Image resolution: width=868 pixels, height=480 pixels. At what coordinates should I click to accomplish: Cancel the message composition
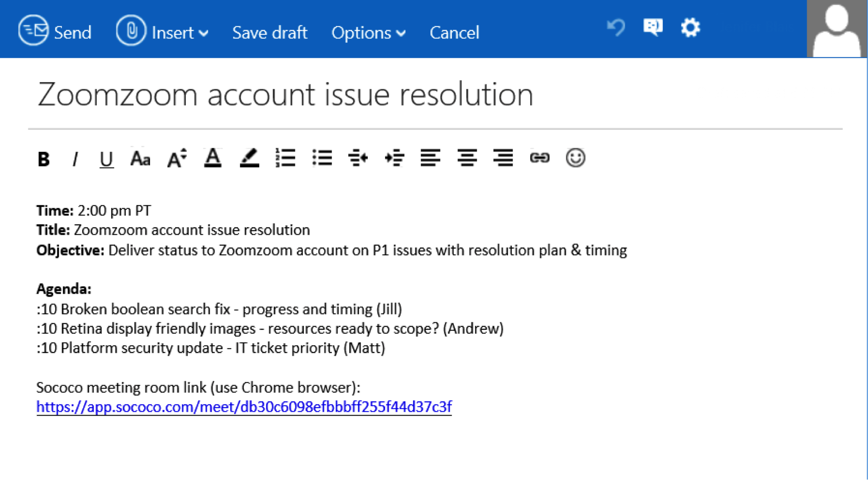click(454, 32)
